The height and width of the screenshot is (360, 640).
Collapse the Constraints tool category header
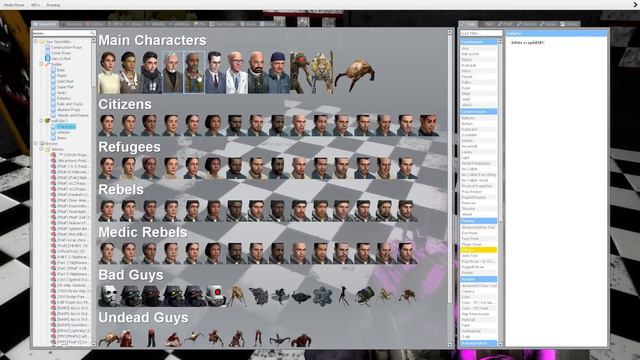click(478, 42)
